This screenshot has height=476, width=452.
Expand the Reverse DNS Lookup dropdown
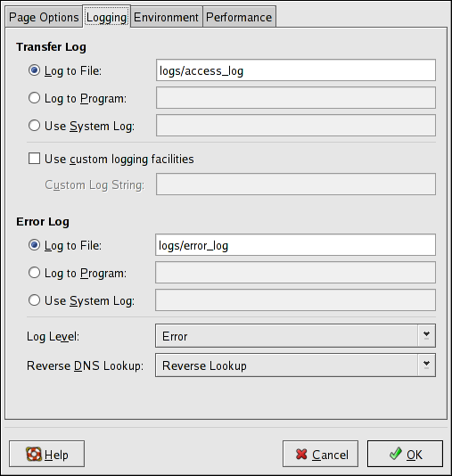[295, 365]
